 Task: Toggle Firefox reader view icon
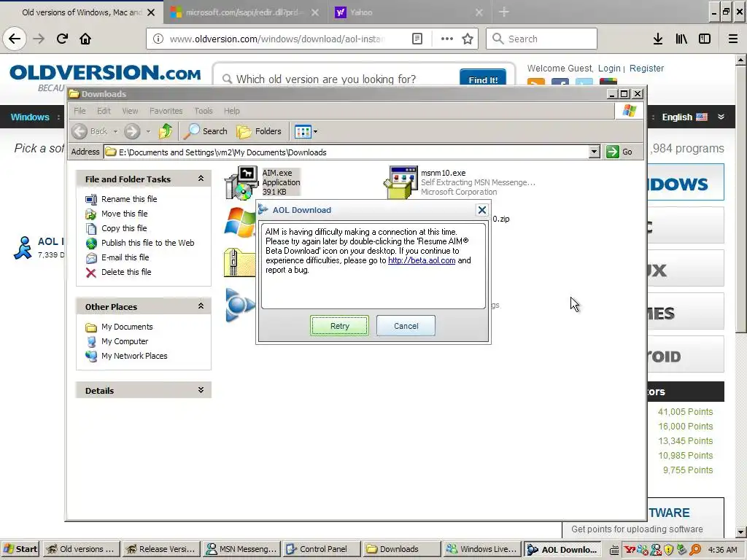[x=417, y=39]
